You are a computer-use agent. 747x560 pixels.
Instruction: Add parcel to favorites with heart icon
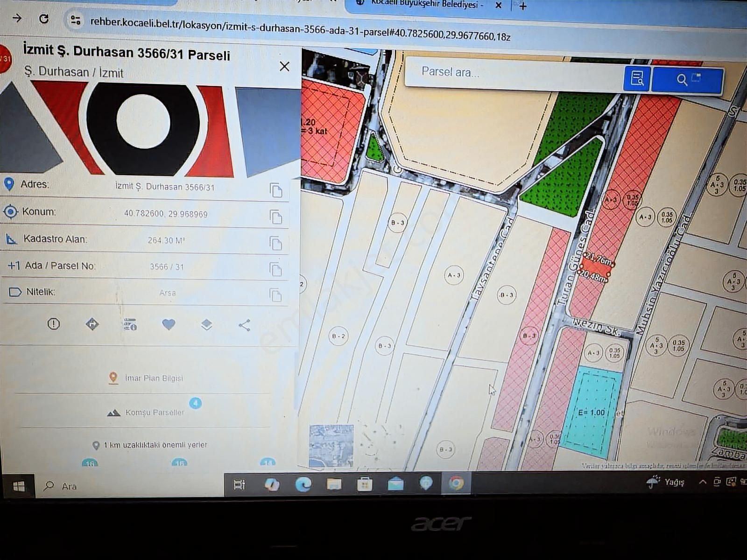(x=169, y=324)
